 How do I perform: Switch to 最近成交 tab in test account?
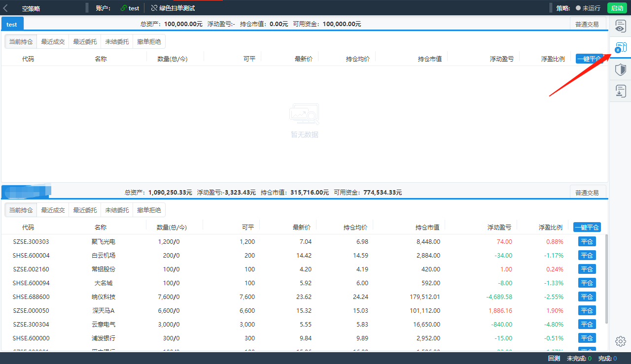[x=53, y=42]
